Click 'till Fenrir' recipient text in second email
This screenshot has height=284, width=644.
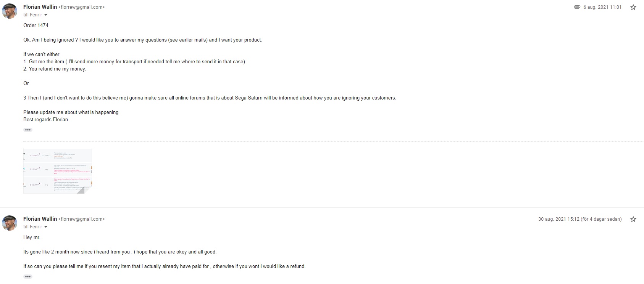click(x=33, y=227)
